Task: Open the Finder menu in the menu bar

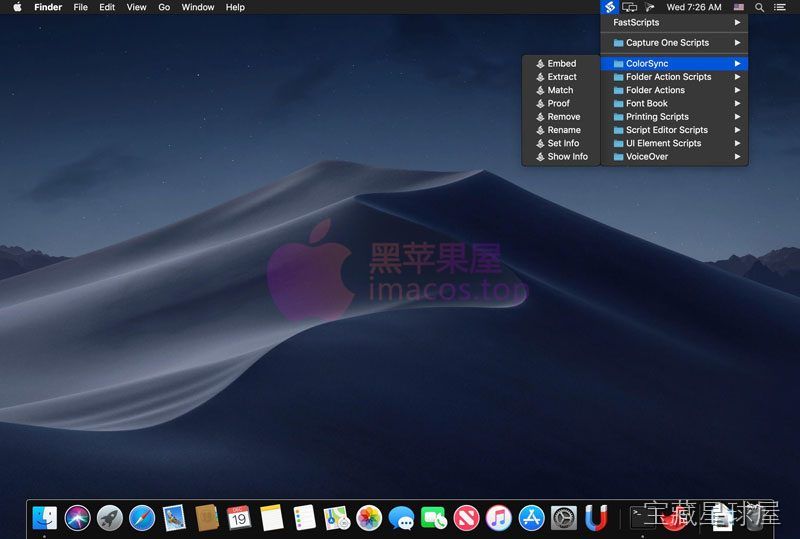Action: pos(48,7)
